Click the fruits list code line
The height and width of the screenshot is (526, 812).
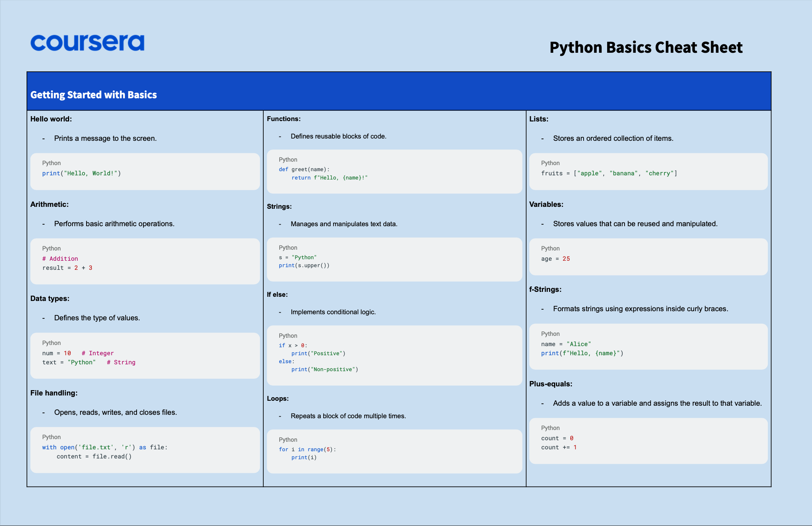click(609, 173)
